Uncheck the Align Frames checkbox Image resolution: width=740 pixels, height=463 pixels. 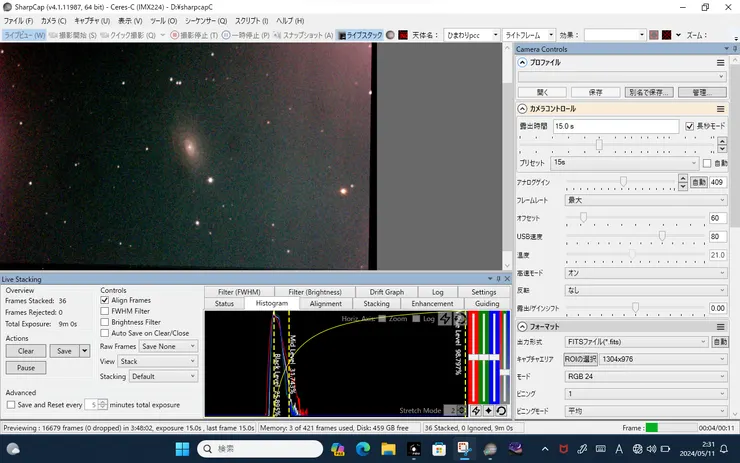[x=106, y=300]
